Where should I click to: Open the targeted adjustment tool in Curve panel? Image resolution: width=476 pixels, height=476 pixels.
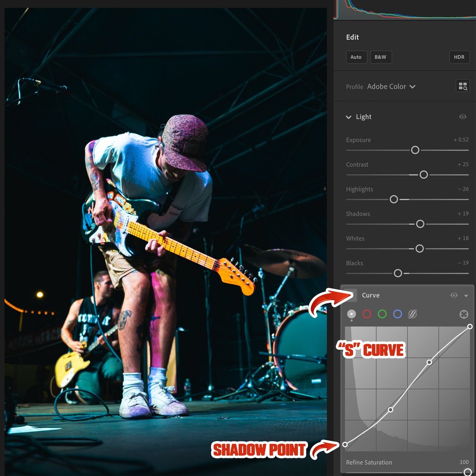[463, 314]
